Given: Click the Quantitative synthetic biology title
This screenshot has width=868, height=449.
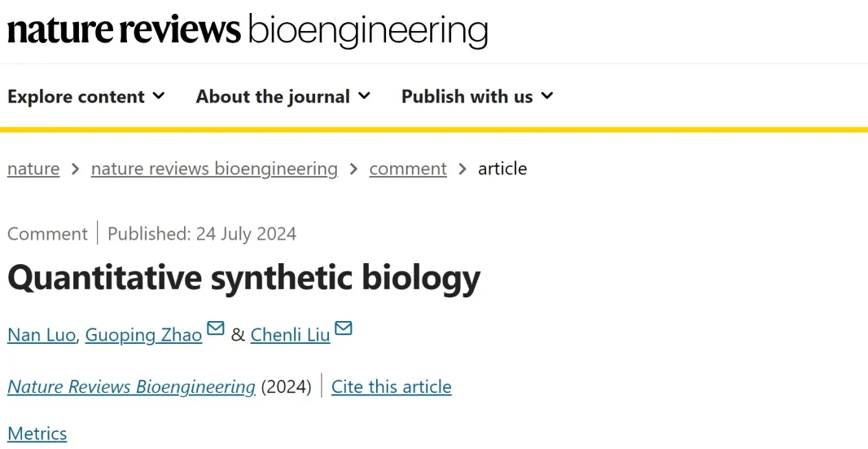Looking at the screenshot, I should pyautogui.click(x=243, y=278).
